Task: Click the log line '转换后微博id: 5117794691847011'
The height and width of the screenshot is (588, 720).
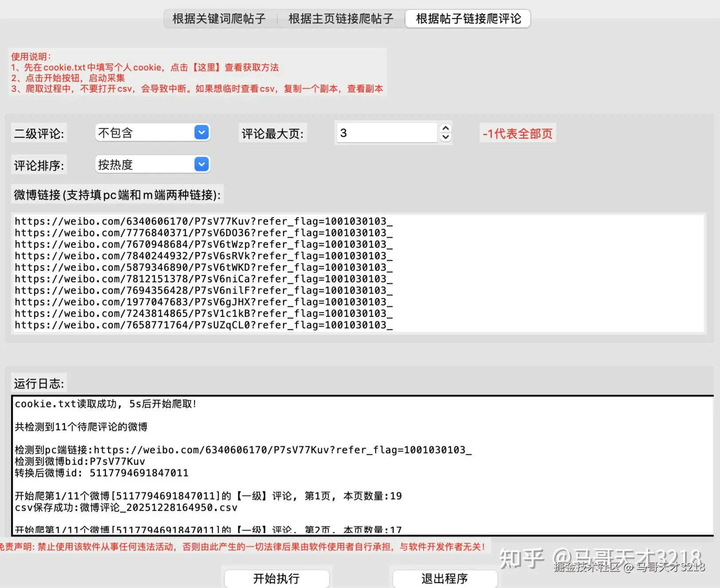Action: [101, 473]
